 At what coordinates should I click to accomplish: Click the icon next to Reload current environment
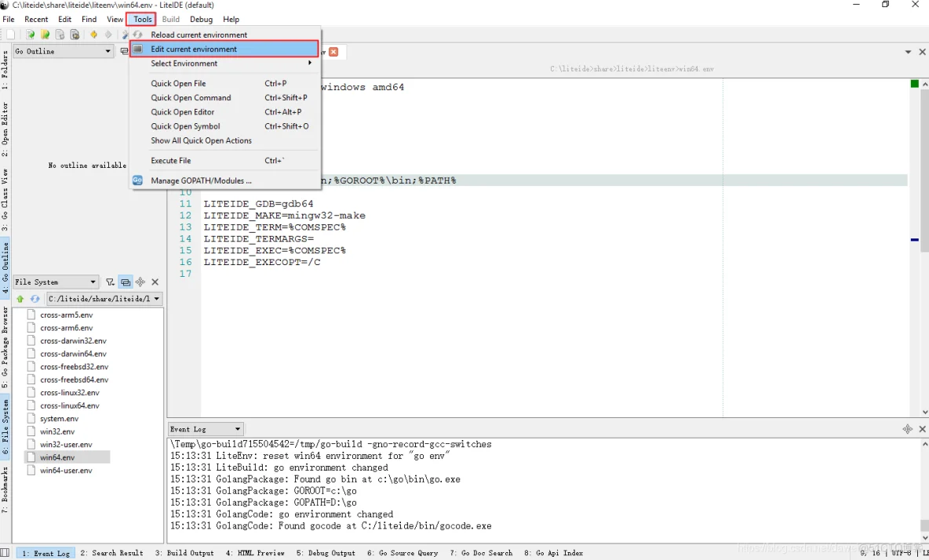pyautogui.click(x=137, y=35)
